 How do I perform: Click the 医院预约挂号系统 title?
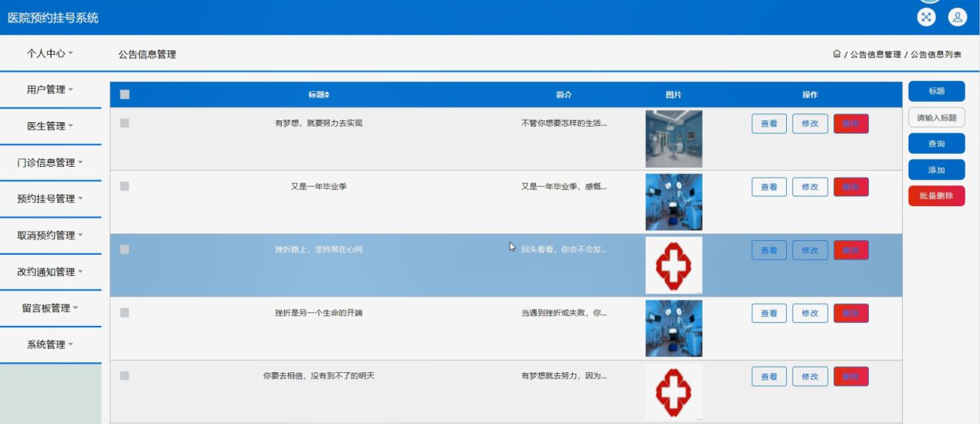coord(53,18)
